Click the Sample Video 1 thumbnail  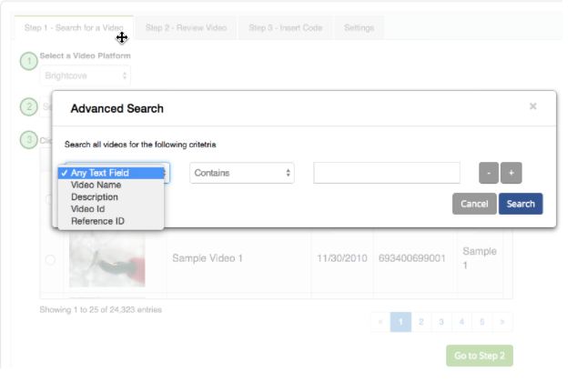tap(107, 259)
